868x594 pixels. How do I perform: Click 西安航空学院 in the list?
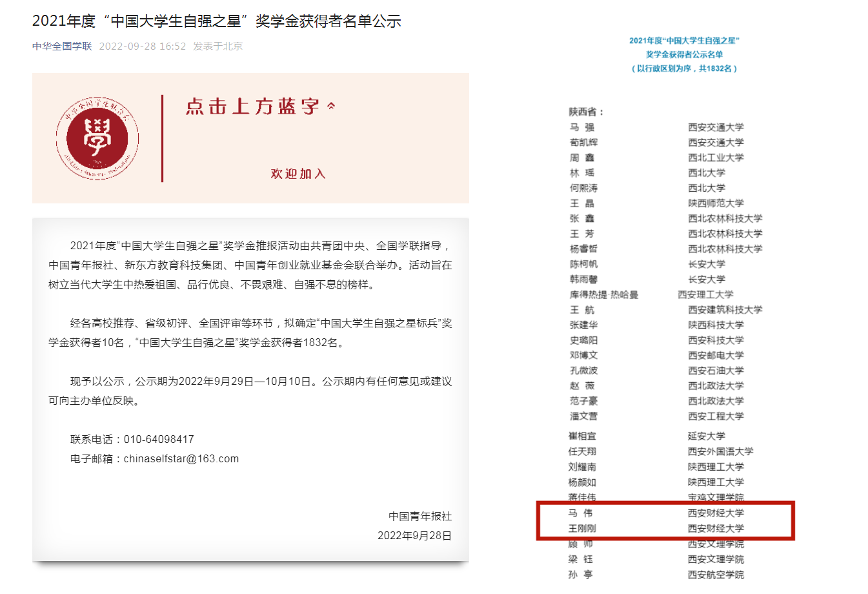[716, 575]
